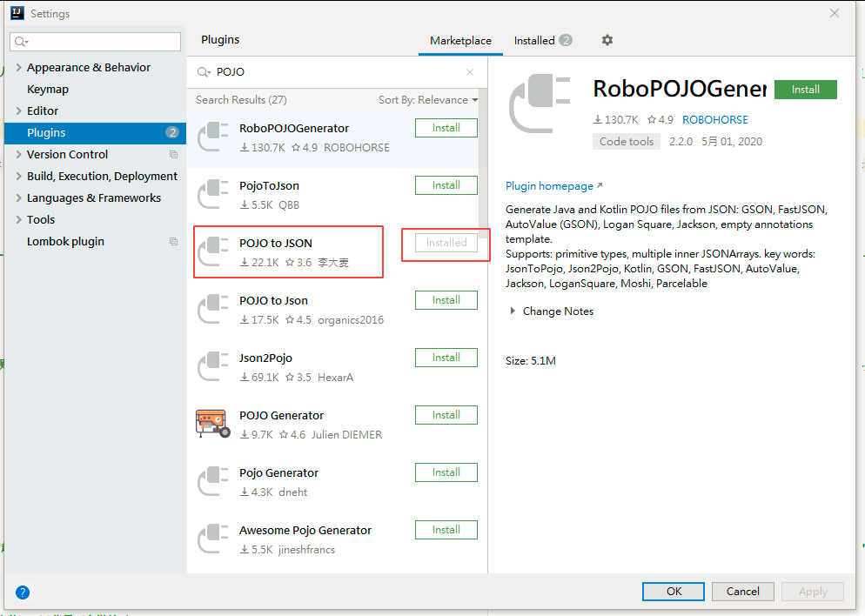Select the Json2Pojo plugin title
865x616 pixels.
pos(266,358)
